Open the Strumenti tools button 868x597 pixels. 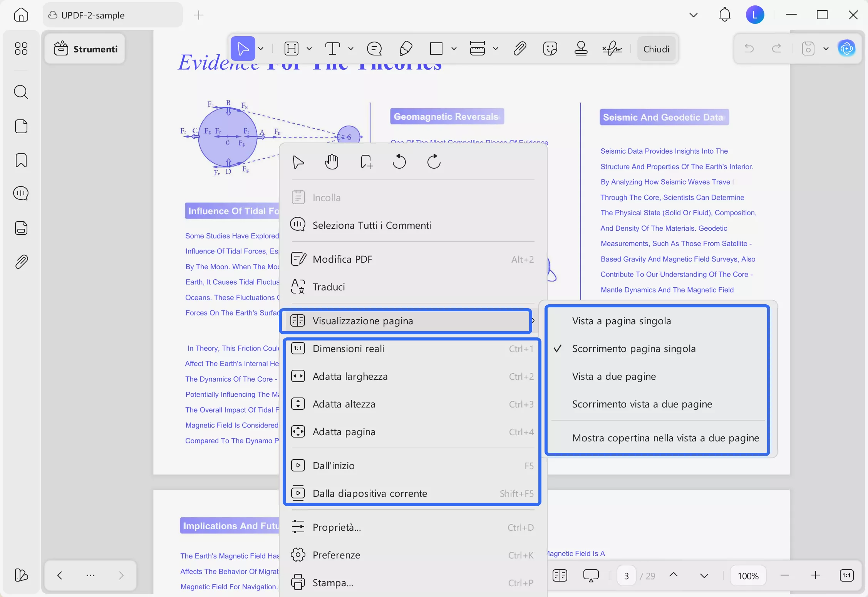coord(85,49)
